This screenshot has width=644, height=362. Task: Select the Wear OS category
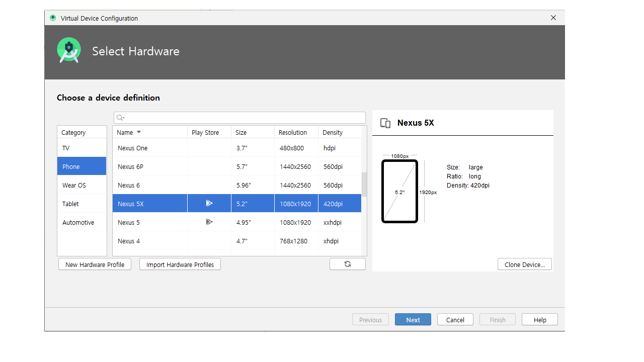click(x=74, y=185)
